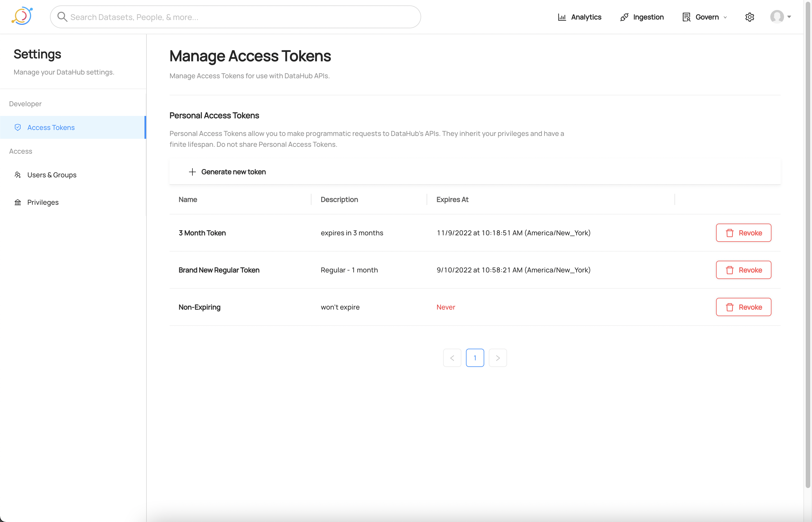Click the DataHub logo icon

22,16
